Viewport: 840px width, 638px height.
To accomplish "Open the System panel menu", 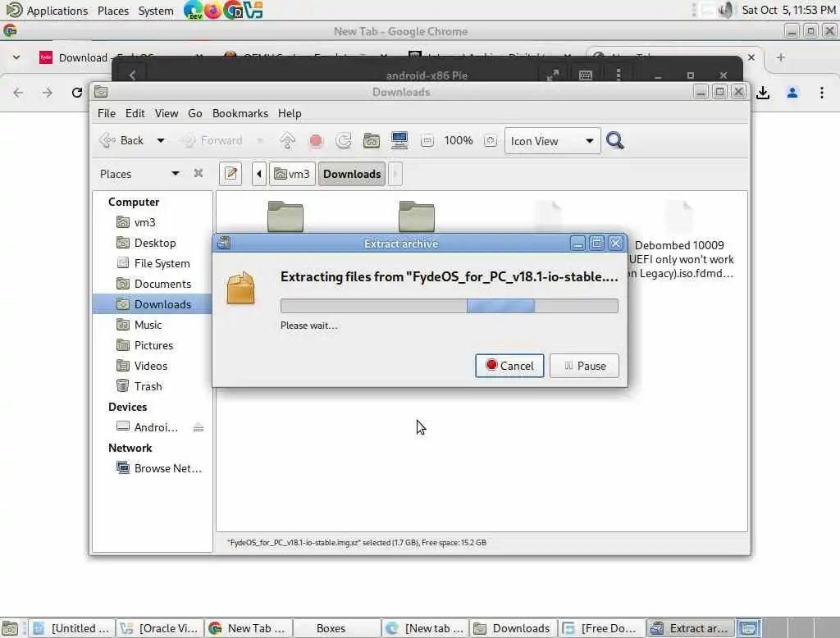I will [x=156, y=11].
